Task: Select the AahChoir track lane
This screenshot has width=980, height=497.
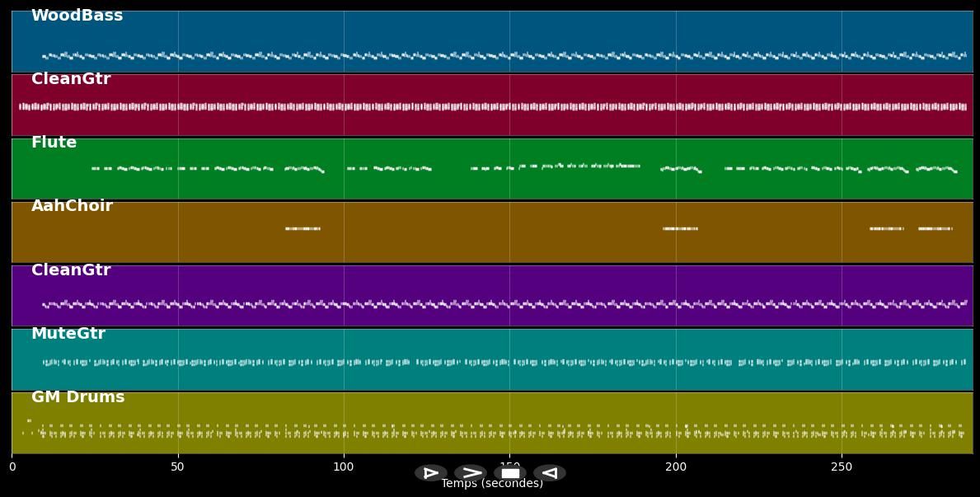Action: tap(490, 232)
